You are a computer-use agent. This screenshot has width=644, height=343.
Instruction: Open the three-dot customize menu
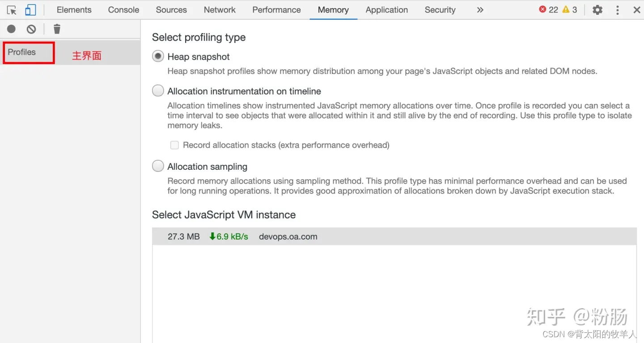tap(618, 10)
